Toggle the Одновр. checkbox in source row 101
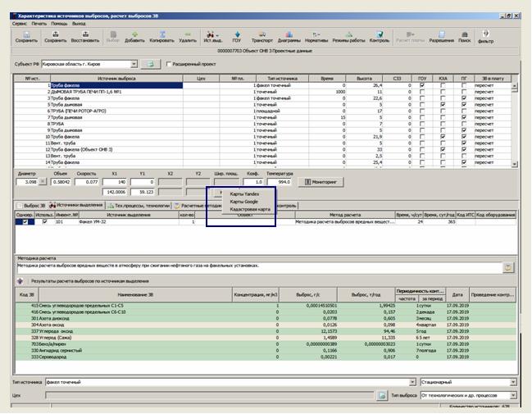The image size is (532, 414). (x=25, y=221)
